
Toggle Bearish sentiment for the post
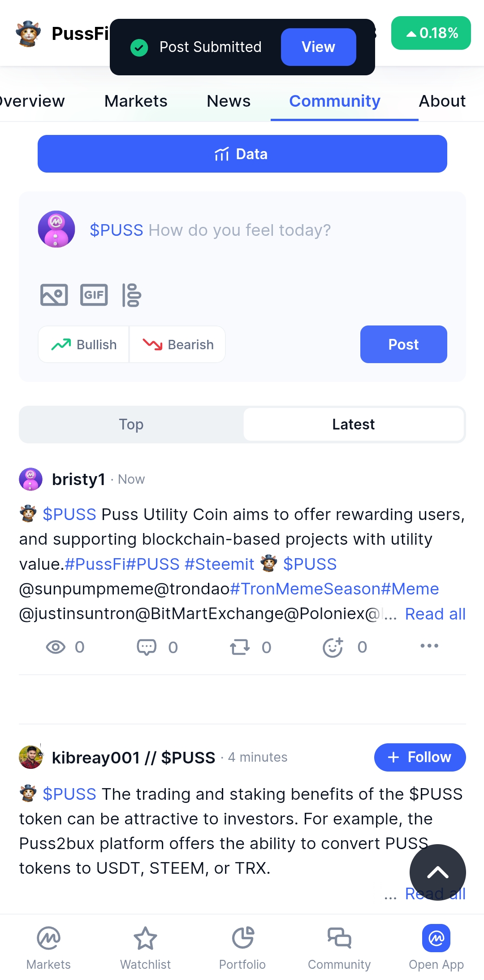(177, 344)
